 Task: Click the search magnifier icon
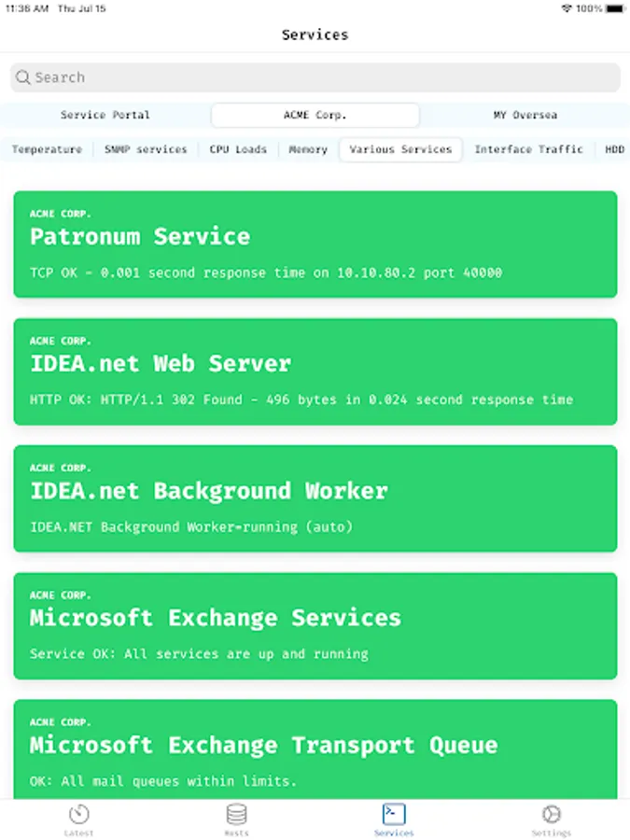click(x=23, y=77)
